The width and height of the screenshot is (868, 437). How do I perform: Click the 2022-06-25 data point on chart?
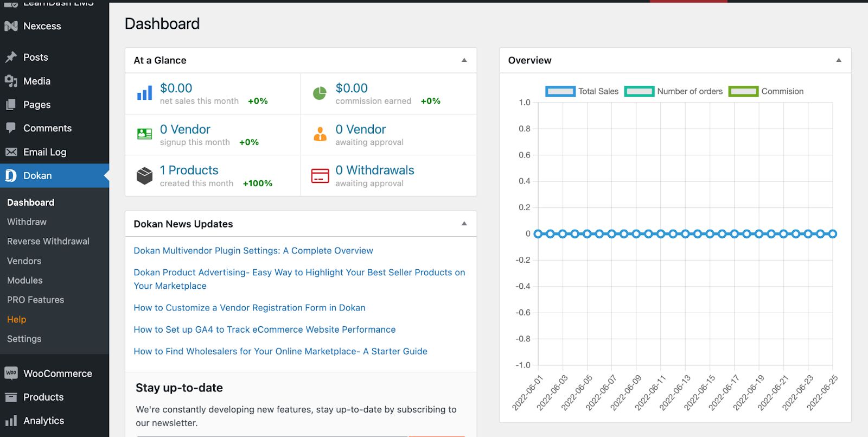833,234
